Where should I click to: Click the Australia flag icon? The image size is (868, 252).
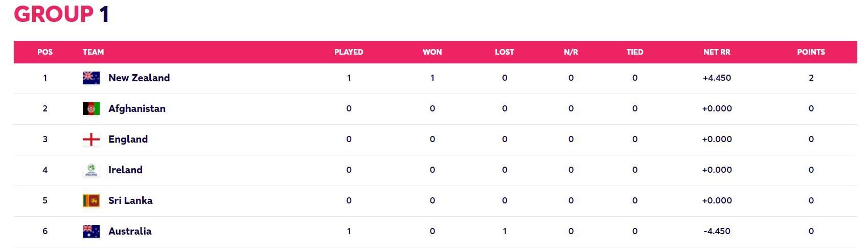click(91, 231)
